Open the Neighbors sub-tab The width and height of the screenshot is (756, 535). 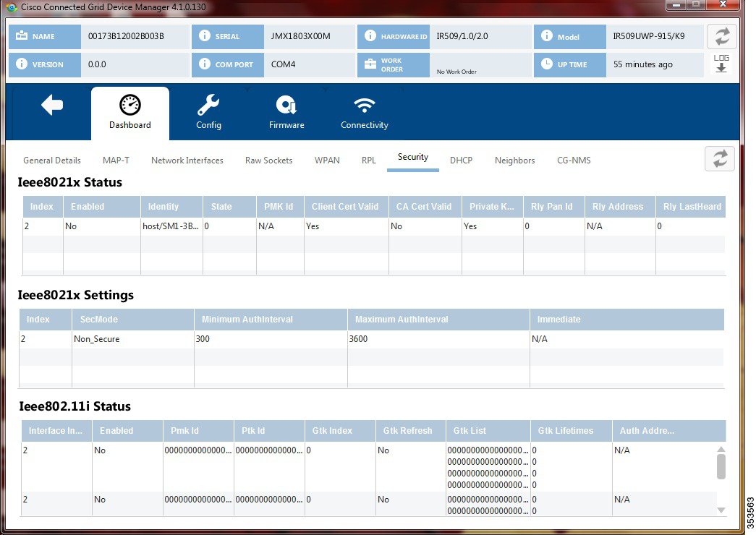pyautogui.click(x=514, y=160)
